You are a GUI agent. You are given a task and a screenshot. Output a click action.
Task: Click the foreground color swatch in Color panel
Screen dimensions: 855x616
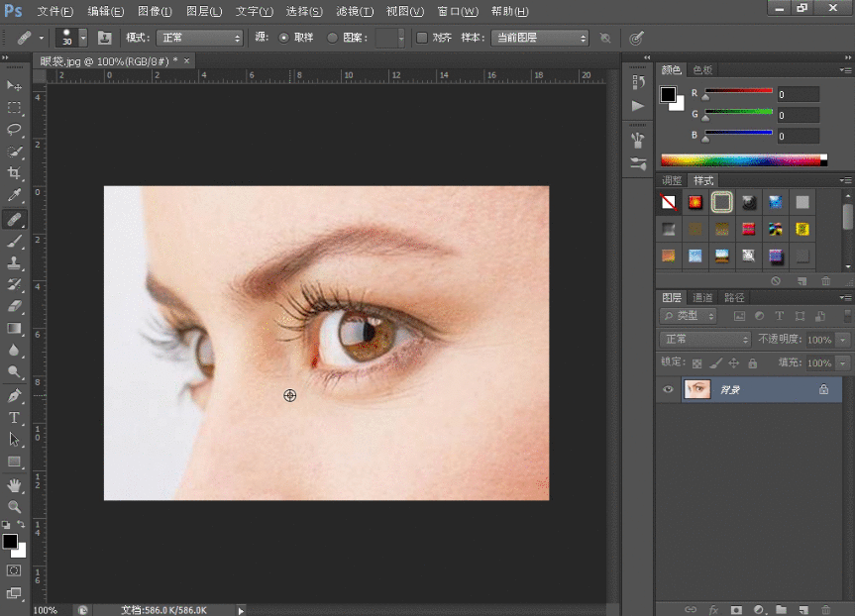[669, 95]
